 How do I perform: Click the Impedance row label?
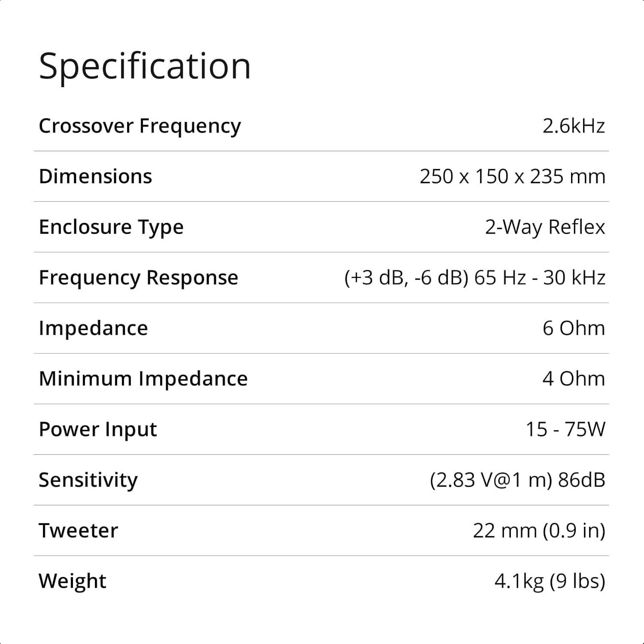point(93,328)
